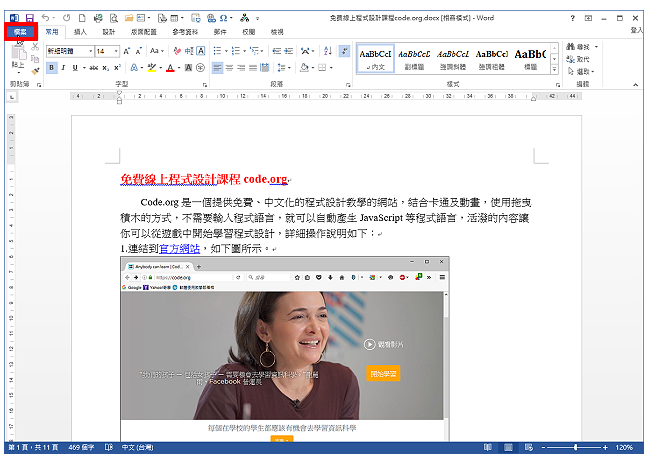Apply the yellow text highlight color
The image size is (658, 459).
[151, 67]
